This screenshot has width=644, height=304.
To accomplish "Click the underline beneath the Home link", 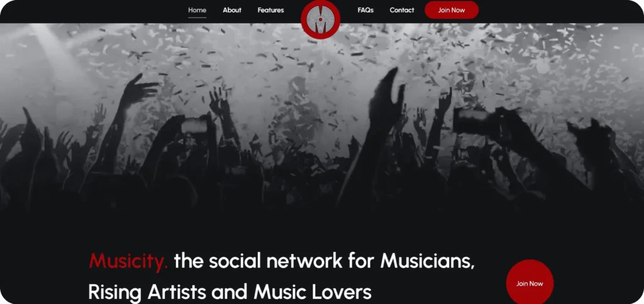I will pyautogui.click(x=197, y=18).
